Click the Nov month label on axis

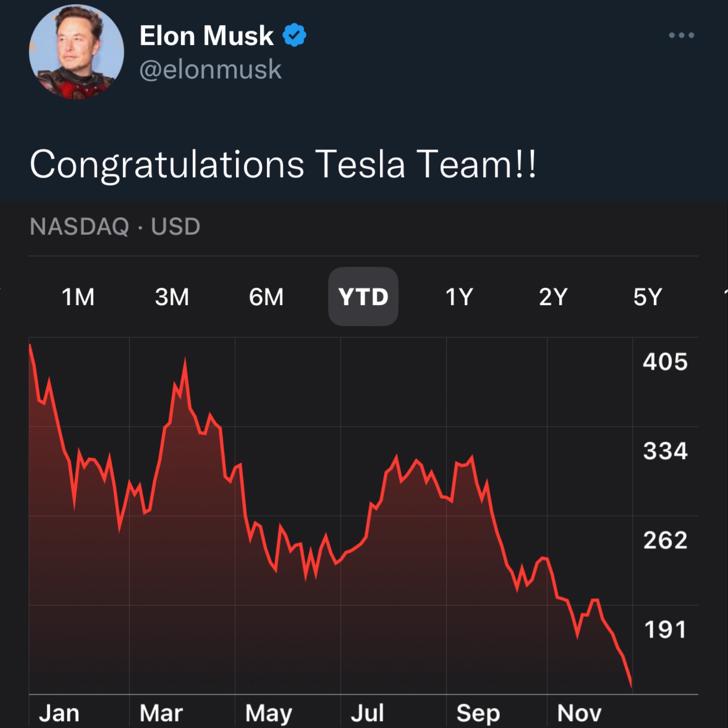(579, 713)
